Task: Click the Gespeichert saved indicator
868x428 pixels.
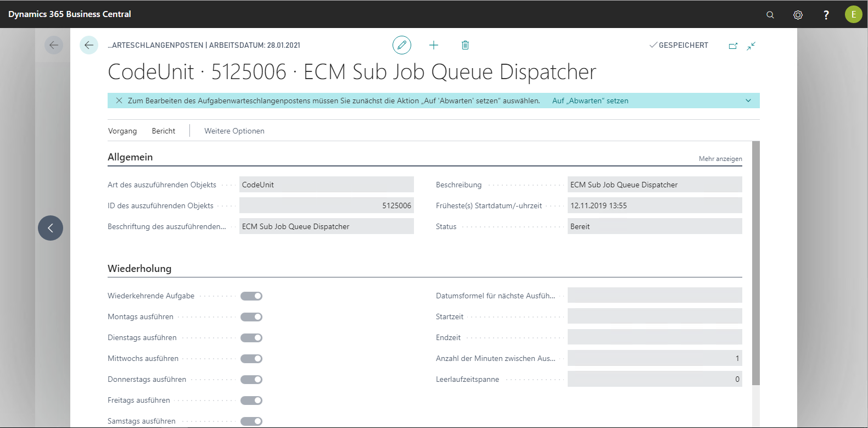Action: (x=679, y=45)
